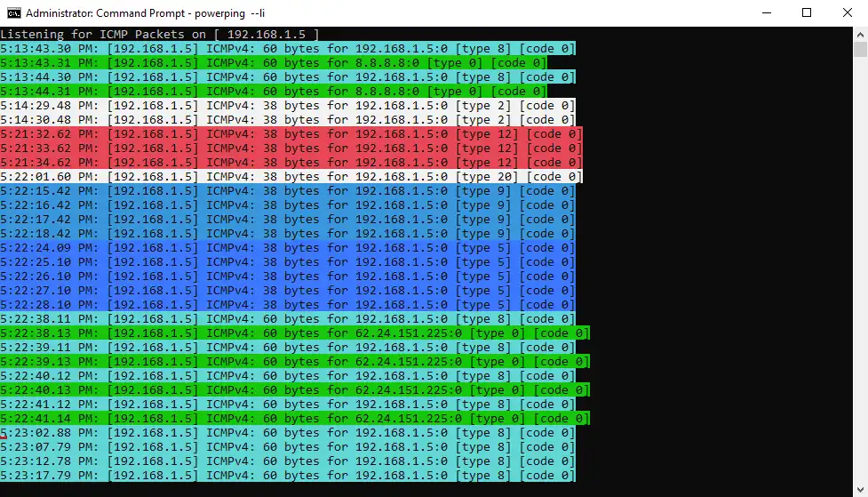The height and width of the screenshot is (497, 868).
Task: Select the log row at 5:13:44.30 PM
Action: pos(288,77)
